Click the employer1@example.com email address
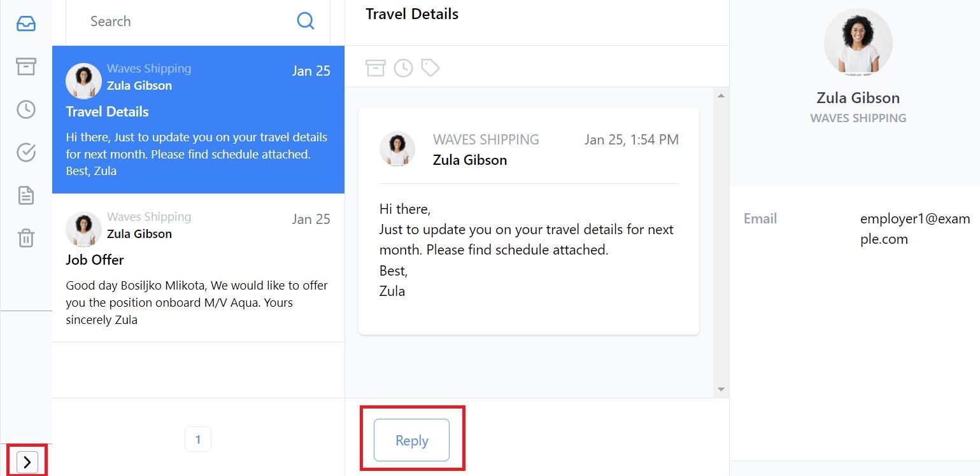Image resolution: width=980 pixels, height=476 pixels. click(x=915, y=229)
